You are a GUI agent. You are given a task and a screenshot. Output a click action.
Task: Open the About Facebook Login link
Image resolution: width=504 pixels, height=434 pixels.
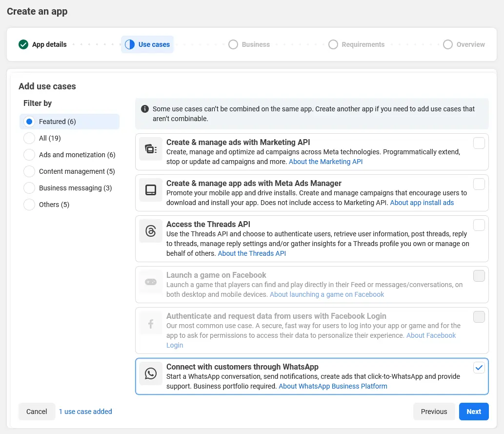click(431, 335)
